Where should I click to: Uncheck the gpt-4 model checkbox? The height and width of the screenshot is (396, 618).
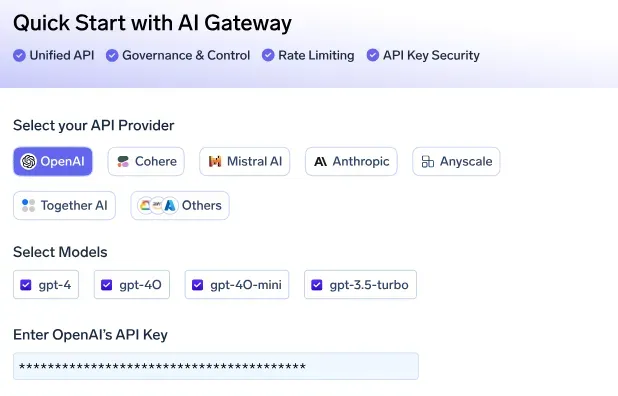(x=26, y=285)
